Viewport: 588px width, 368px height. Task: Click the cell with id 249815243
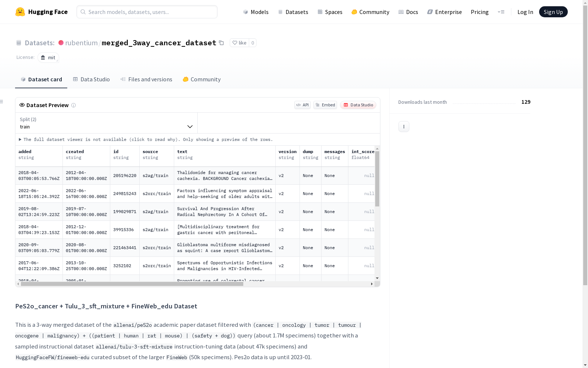[125, 194]
